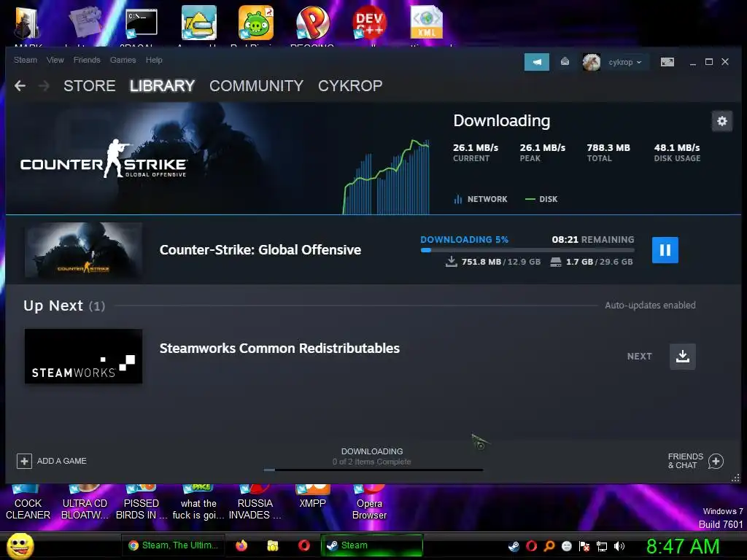Click the bottom download progress bar
Viewport: 747px width, 560px height.
373,470
